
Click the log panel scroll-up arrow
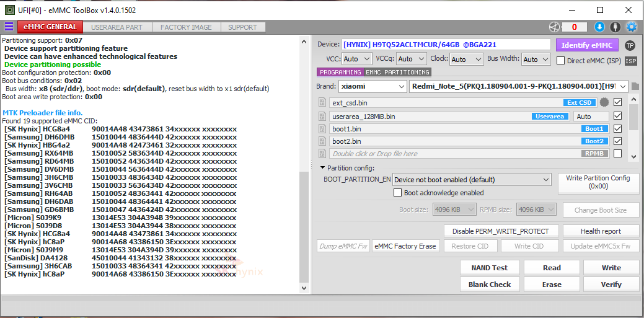(304, 42)
